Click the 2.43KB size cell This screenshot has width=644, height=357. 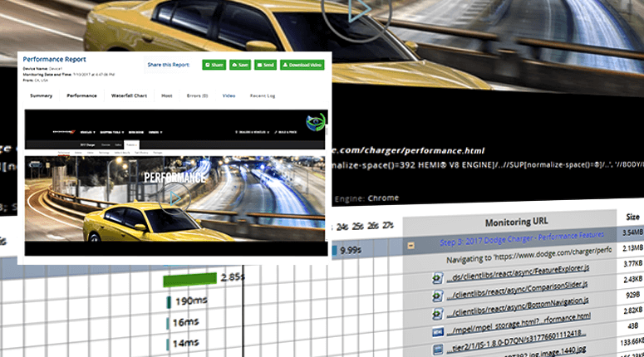tap(633, 280)
